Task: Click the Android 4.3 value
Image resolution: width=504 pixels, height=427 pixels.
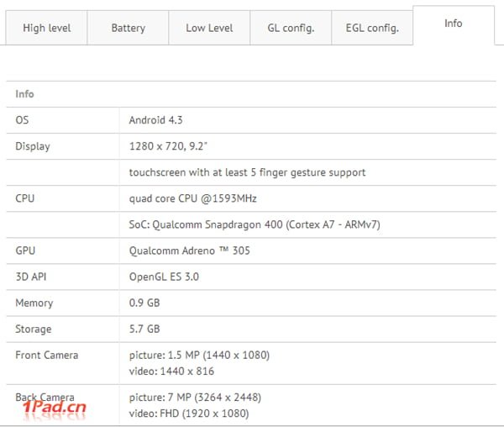Action: pos(156,120)
